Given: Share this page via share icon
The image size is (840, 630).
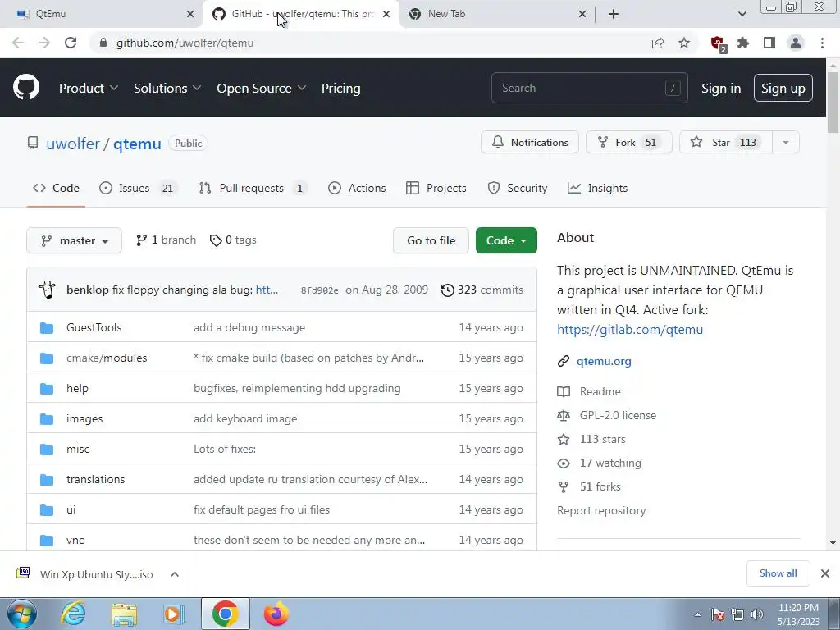Looking at the screenshot, I should [x=658, y=43].
